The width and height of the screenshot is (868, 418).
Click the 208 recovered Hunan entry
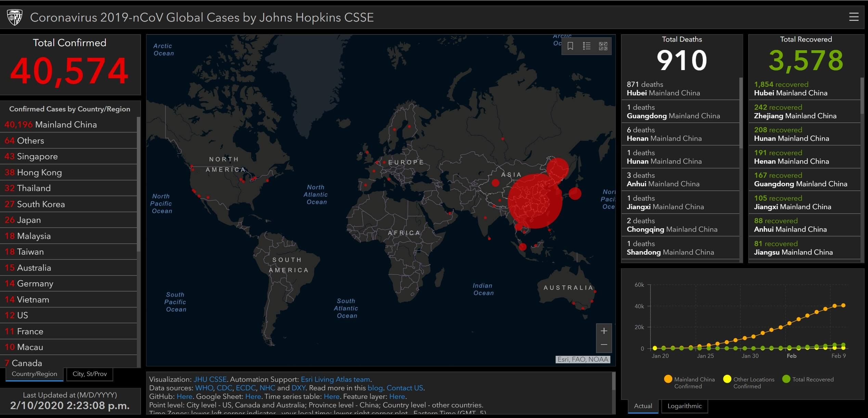(804, 134)
